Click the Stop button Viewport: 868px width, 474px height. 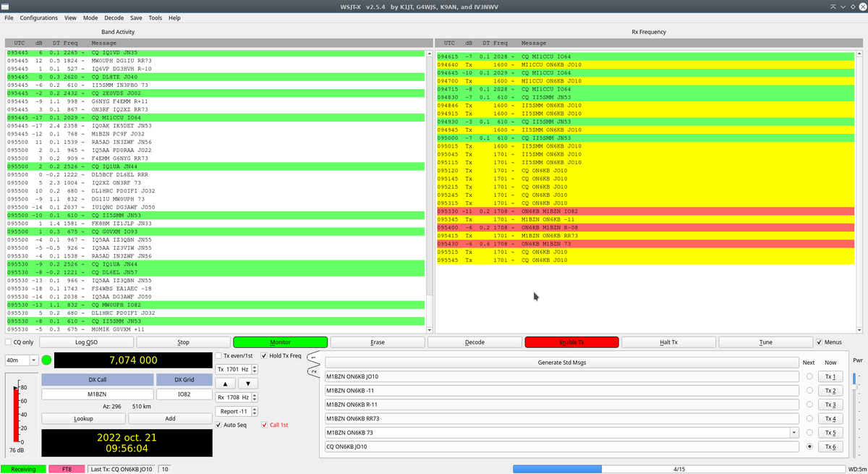tap(184, 342)
